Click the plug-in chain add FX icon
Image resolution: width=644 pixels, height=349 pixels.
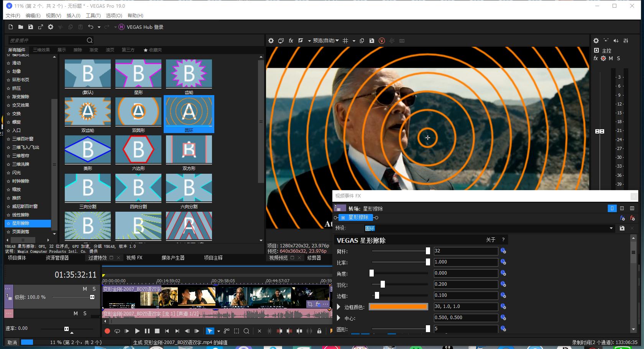(622, 218)
